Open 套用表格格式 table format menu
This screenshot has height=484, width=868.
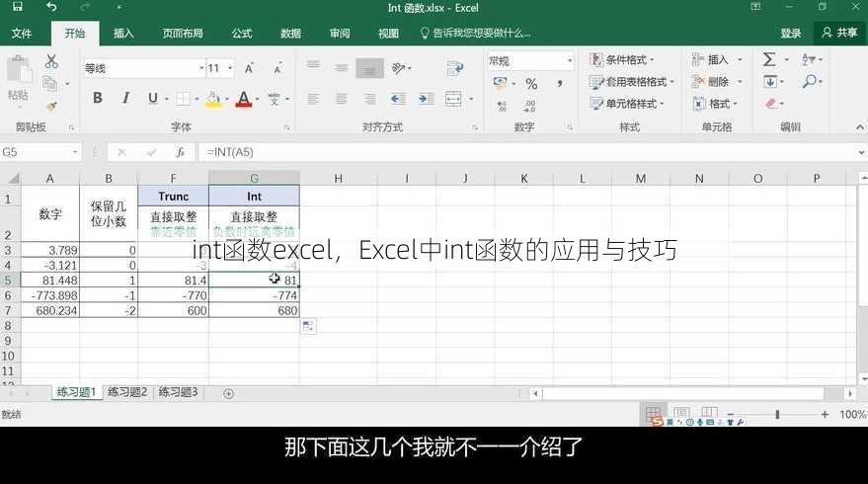pos(632,82)
